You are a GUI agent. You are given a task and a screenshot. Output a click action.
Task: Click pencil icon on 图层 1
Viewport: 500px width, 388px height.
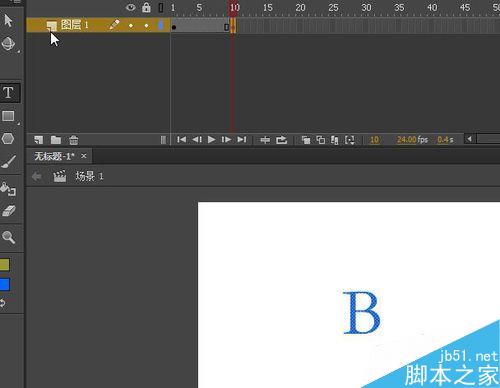[114, 25]
